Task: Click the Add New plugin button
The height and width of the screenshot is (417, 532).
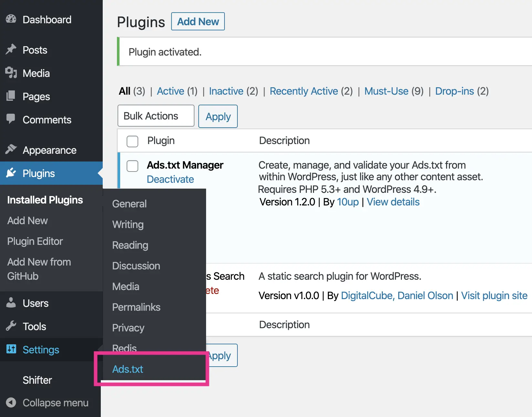Action: pos(198,22)
